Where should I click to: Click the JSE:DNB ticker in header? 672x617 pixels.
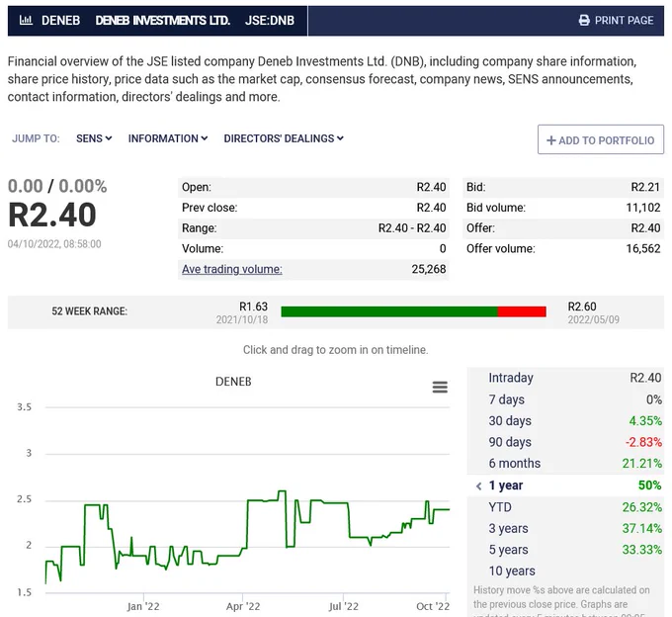(270, 20)
